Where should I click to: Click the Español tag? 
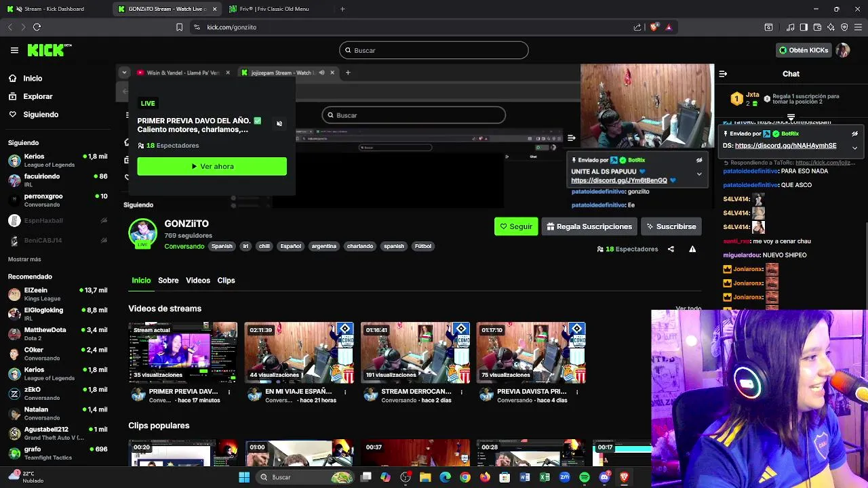click(x=290, y=246)
